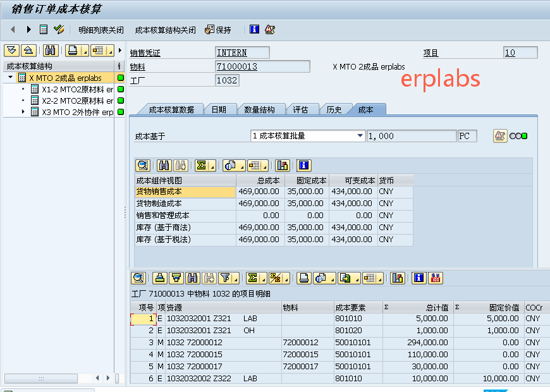Click info icon in cost component toolbar

(x=303, y=165)
